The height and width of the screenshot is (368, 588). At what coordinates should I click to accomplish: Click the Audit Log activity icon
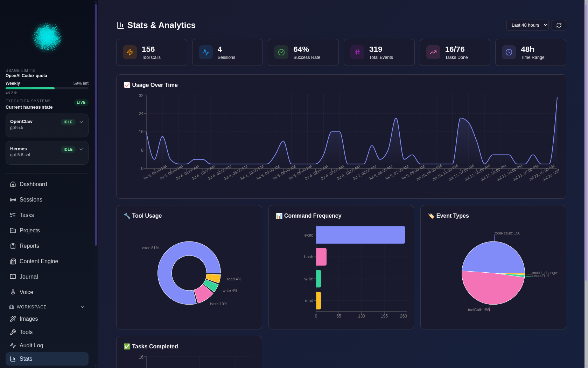13,346
